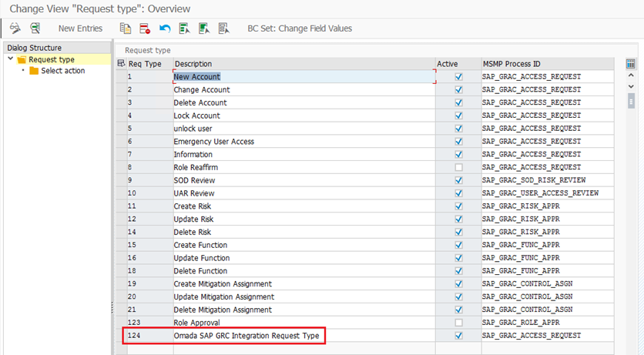Toggle Active checkbox for Delete Account
Viewport: 644px width, 355px height.
[x=459, y=102]
